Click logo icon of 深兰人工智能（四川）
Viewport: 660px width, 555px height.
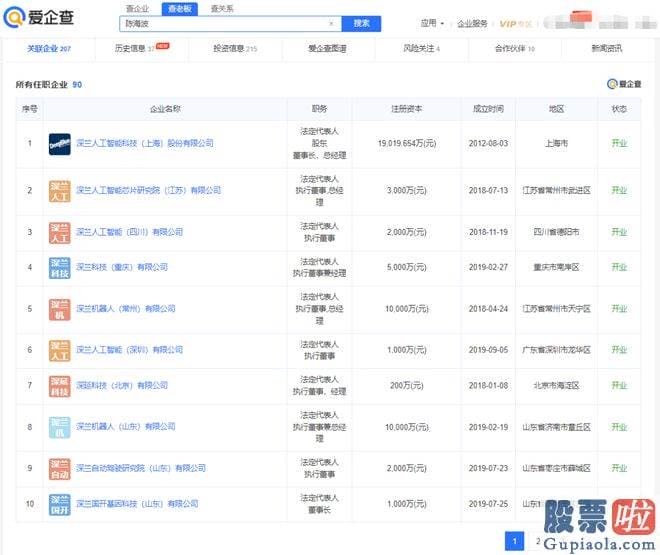[60, 233]
